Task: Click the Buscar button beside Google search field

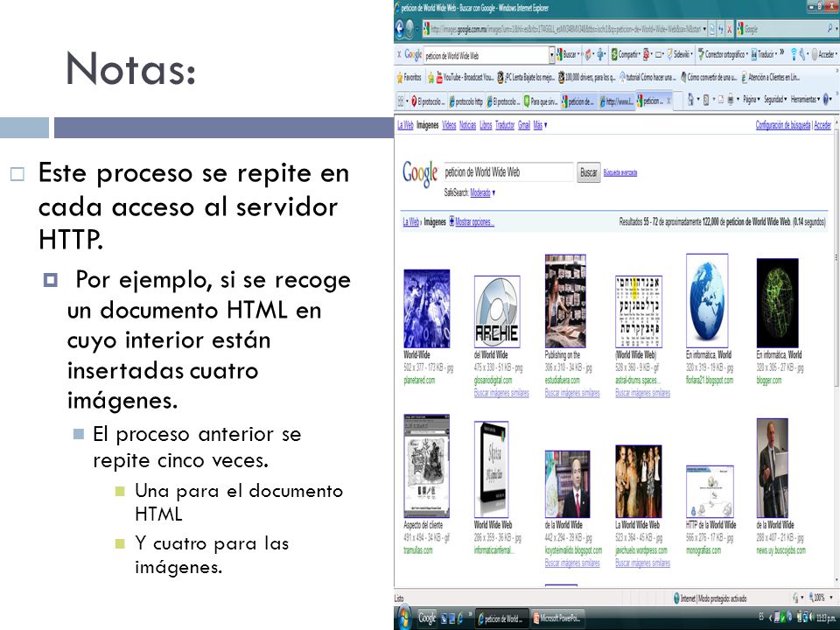Action: pos(588,172)
